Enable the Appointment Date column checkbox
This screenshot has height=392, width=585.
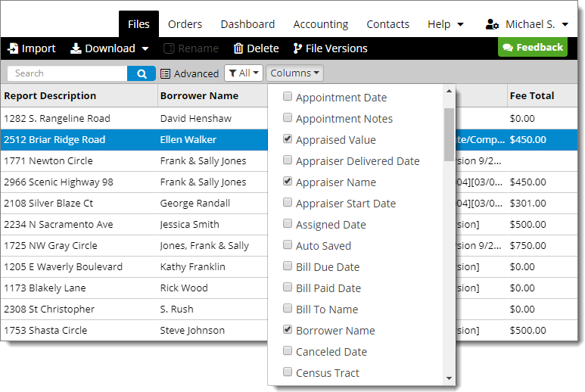coord(288,97)
